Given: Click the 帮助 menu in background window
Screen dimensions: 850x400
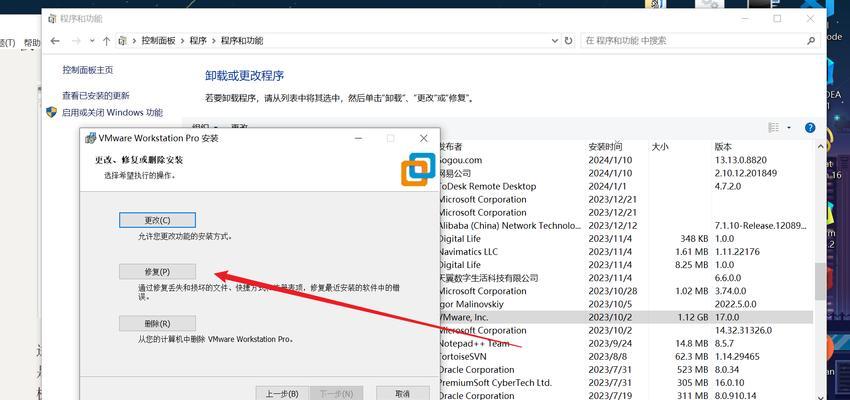Looking at the screenshot, I should point(31,43).
